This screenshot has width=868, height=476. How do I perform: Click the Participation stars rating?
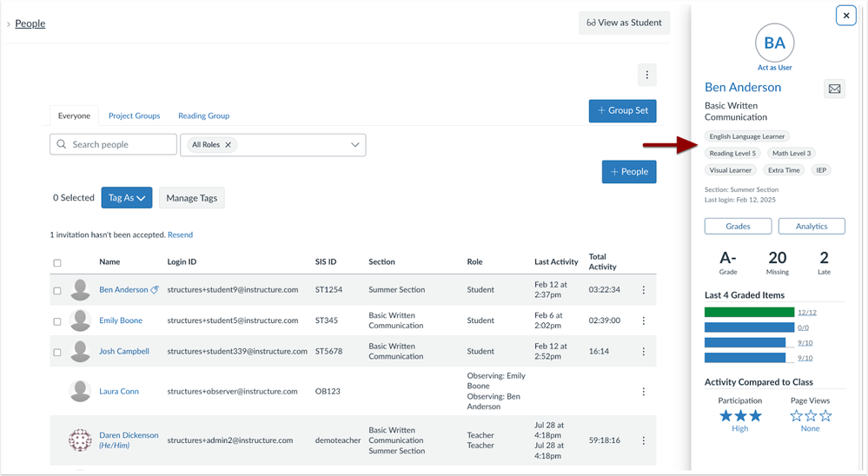pos(740,416)
